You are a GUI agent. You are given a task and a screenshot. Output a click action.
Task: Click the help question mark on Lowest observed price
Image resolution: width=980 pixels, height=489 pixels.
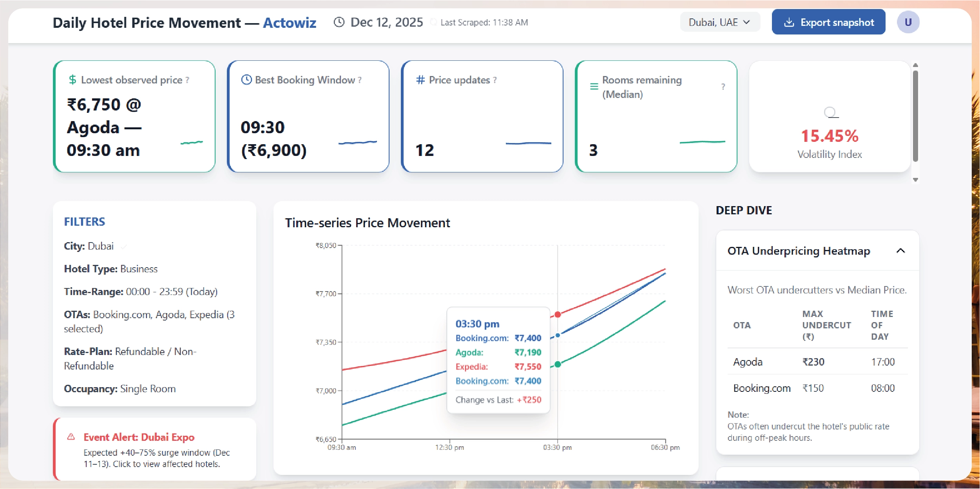click(x=186, y=80)
